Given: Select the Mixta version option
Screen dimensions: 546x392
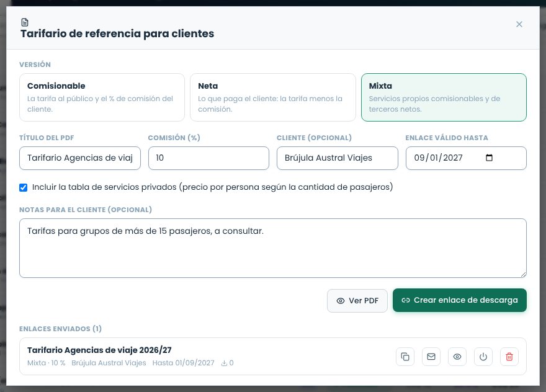Looking at the screenshot, I should pos(444,97).
